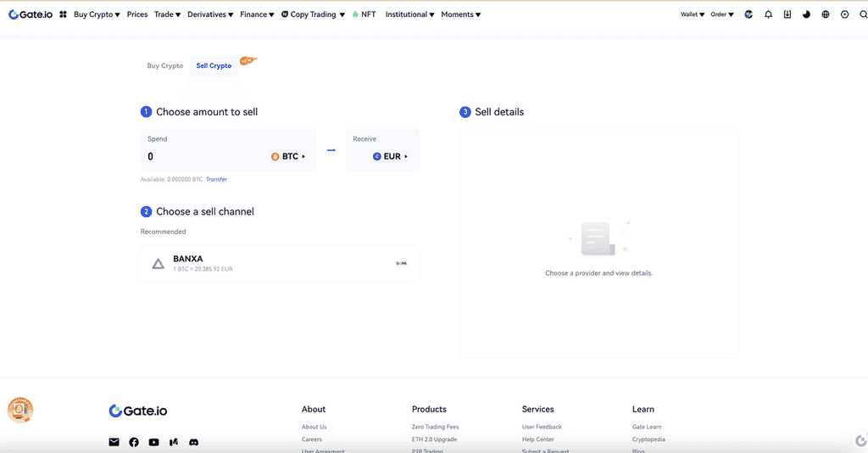The image size is (868, 453).
Task: Click the Spend amount input field
Action: coord(203,157)
